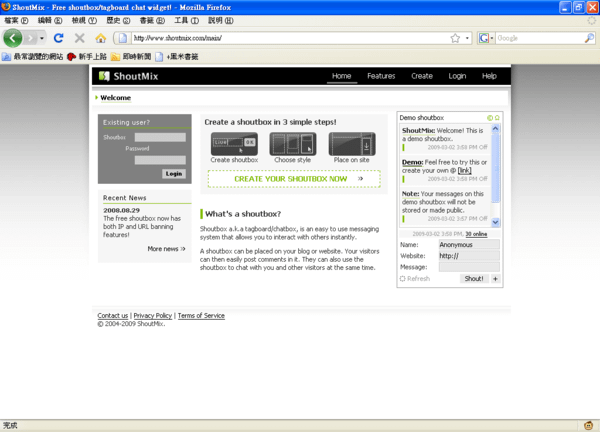The width and height of the screenshot is (600, 432).
Task: Open the Terms of Service footer link
Action: (201, 316)
